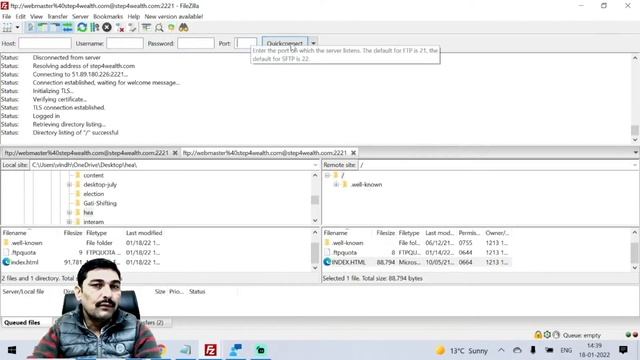Select remote INDEX.HTML file
The height and width of the screenshot is (360, 640).
pos(349,262)
